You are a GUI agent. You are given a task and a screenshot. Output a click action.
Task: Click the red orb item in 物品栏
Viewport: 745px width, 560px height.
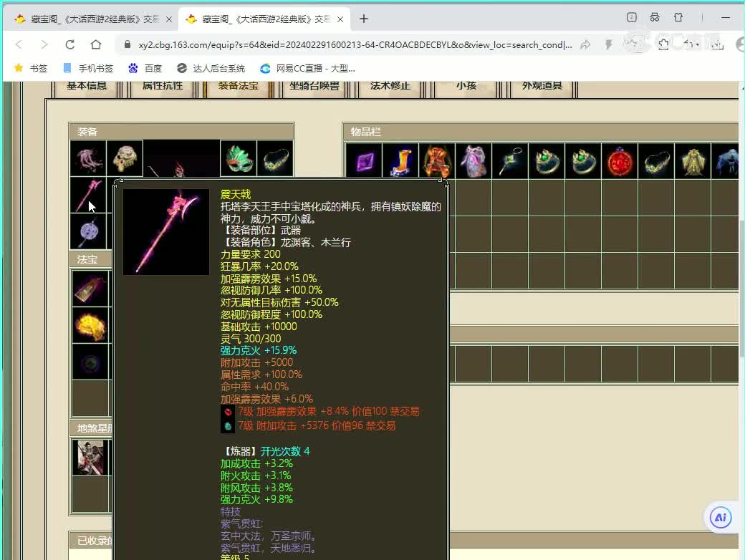[x=620, y=162]
